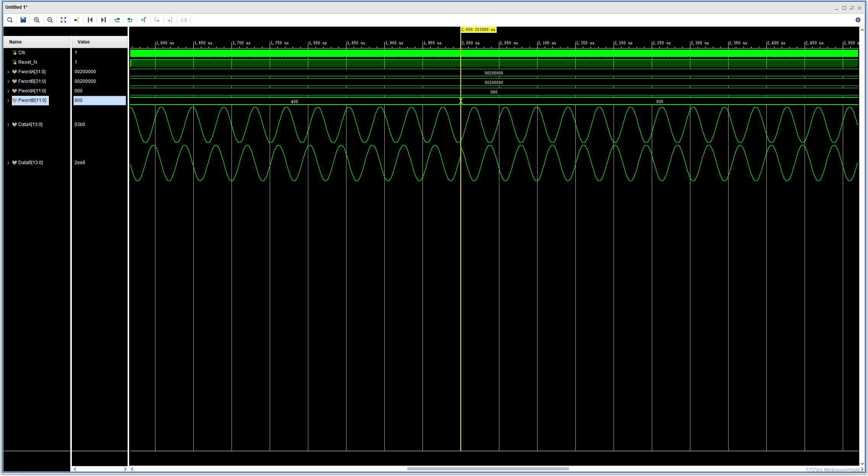Screen dimensions: 868x476
Task: Click the zoom fit icon
Action: coord(63,20)
